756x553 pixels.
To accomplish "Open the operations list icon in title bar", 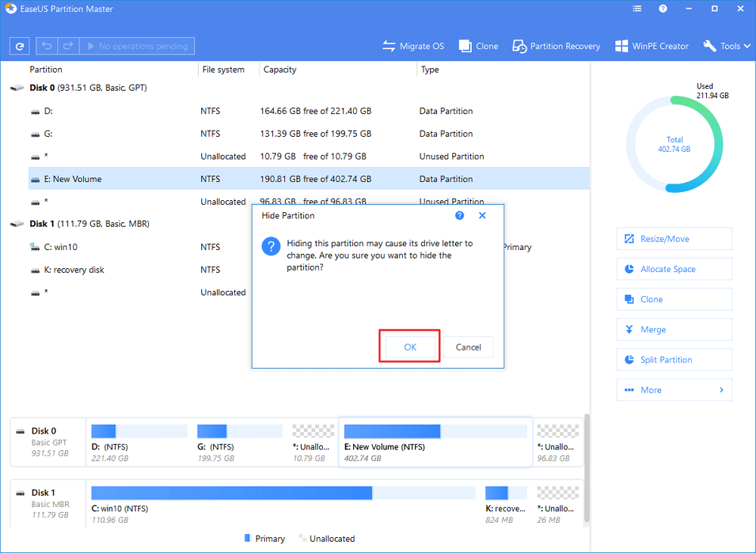I will (637, 8).
